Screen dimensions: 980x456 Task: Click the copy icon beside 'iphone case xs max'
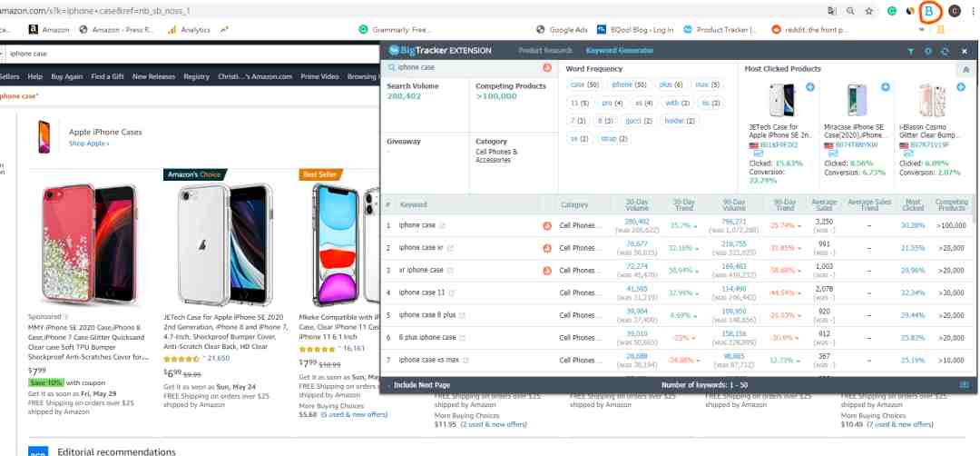465,361
